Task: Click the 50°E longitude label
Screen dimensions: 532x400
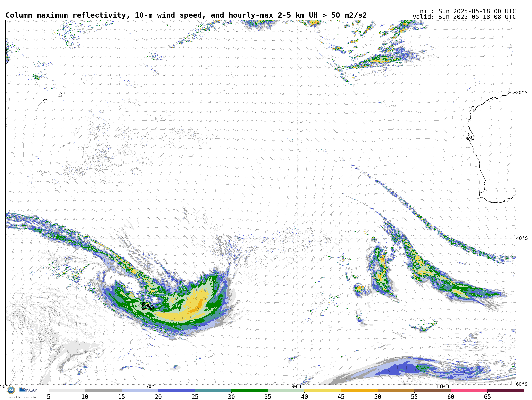Action: (x=6, y=386)
